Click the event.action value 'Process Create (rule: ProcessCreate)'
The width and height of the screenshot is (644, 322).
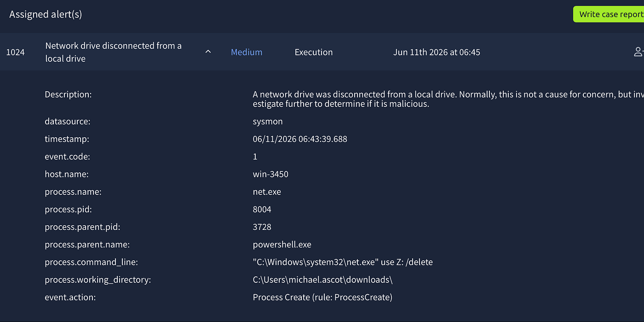322,297
